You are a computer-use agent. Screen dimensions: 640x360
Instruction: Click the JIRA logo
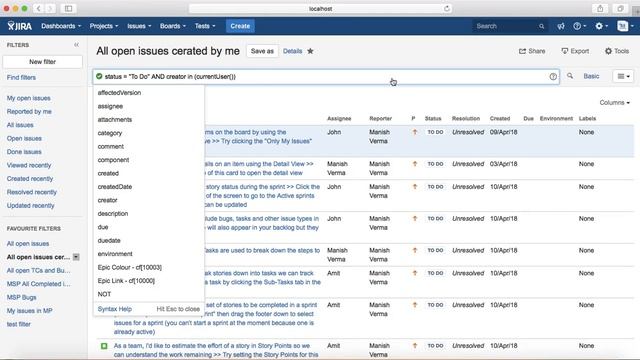20,26
